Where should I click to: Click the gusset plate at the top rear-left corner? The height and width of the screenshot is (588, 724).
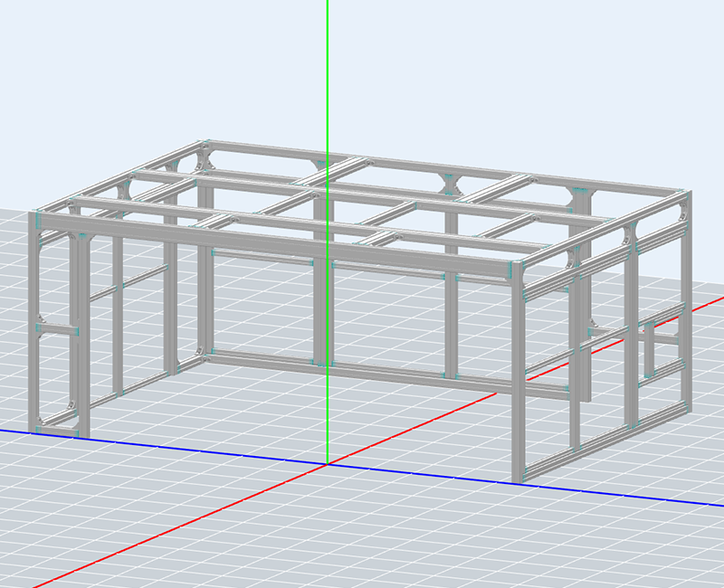(x=201, y=164)
